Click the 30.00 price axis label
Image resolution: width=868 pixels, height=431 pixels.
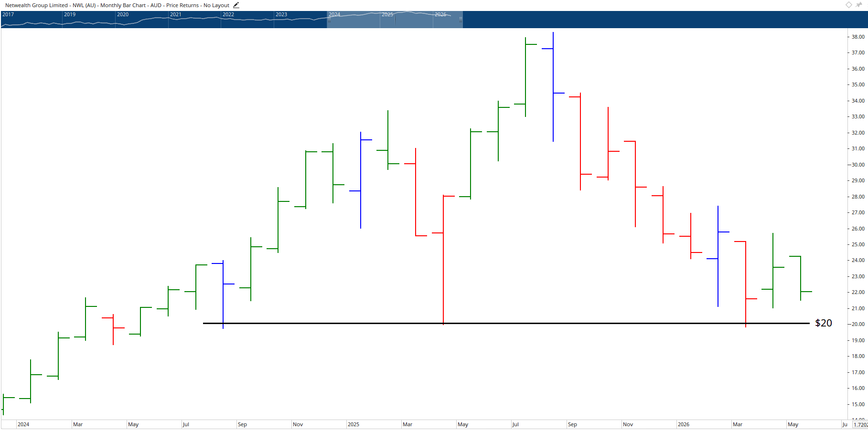pyautogui.click(x=858, y=165)
